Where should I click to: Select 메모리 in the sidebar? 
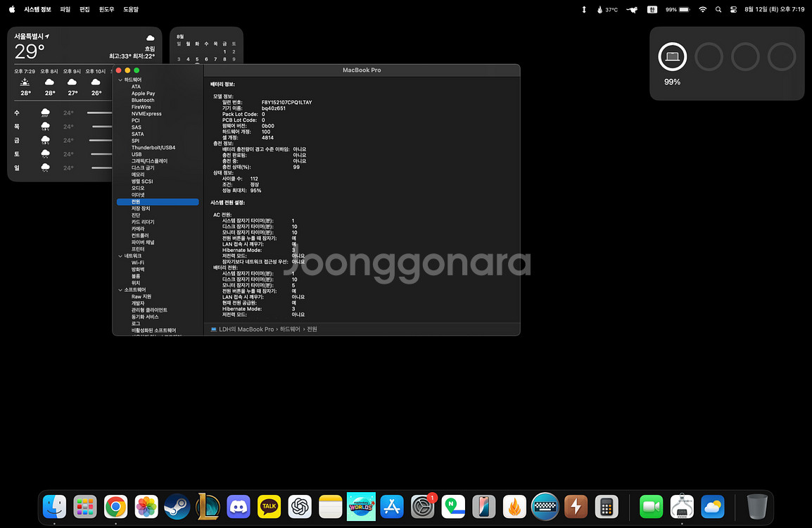[138, 175]
